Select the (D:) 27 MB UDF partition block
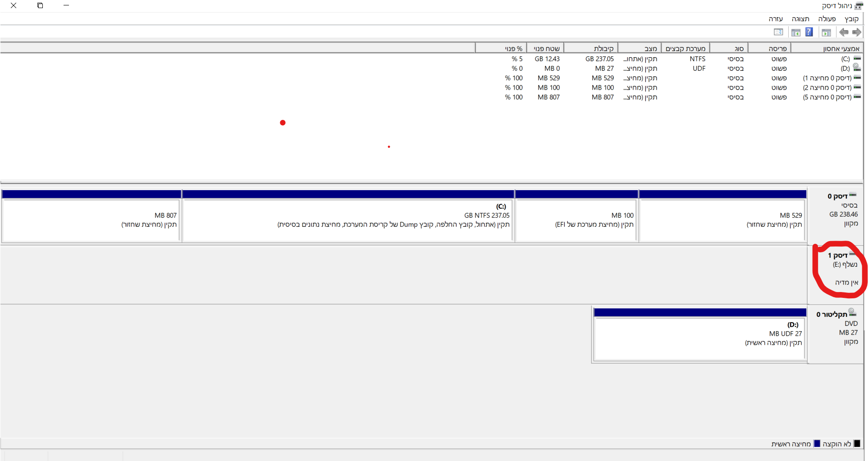 coord(699,335)
